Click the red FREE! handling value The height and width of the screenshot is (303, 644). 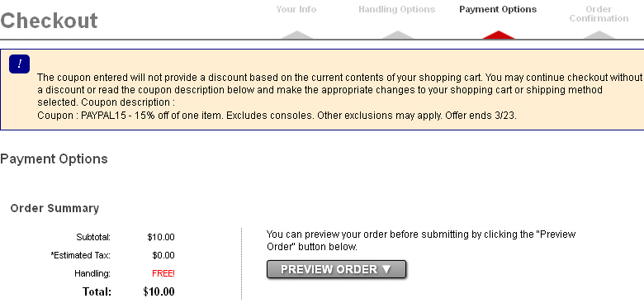163,273
